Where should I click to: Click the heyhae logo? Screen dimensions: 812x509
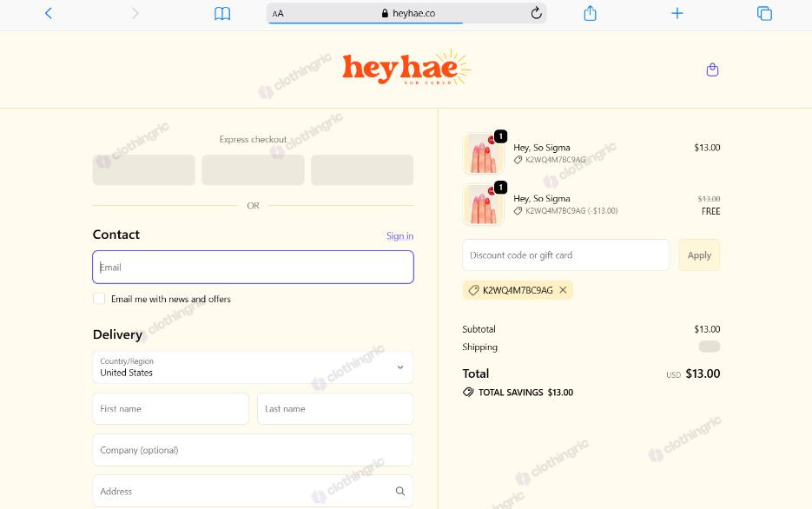[x=406, y=68]
